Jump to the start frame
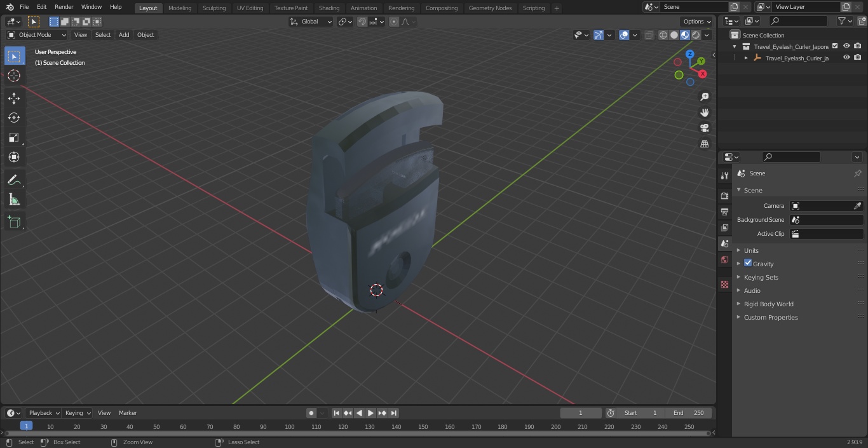Image resolution: width=868 pixels, height=448 pixels. coord(337,413)
